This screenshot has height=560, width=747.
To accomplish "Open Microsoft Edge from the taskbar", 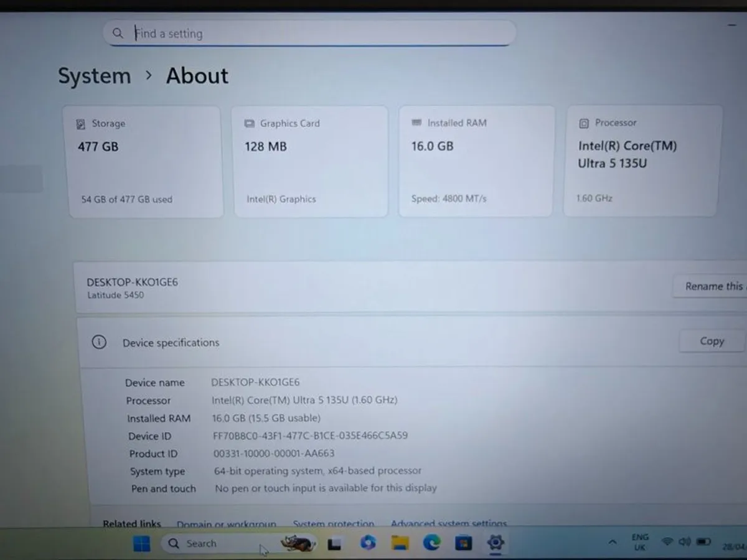I will point(433,543).
